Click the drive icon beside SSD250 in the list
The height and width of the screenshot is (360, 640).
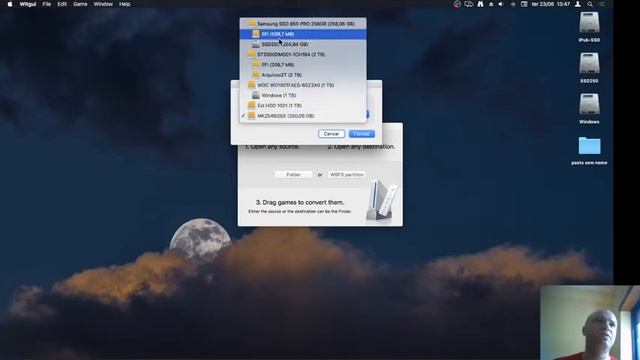(256, 44)
